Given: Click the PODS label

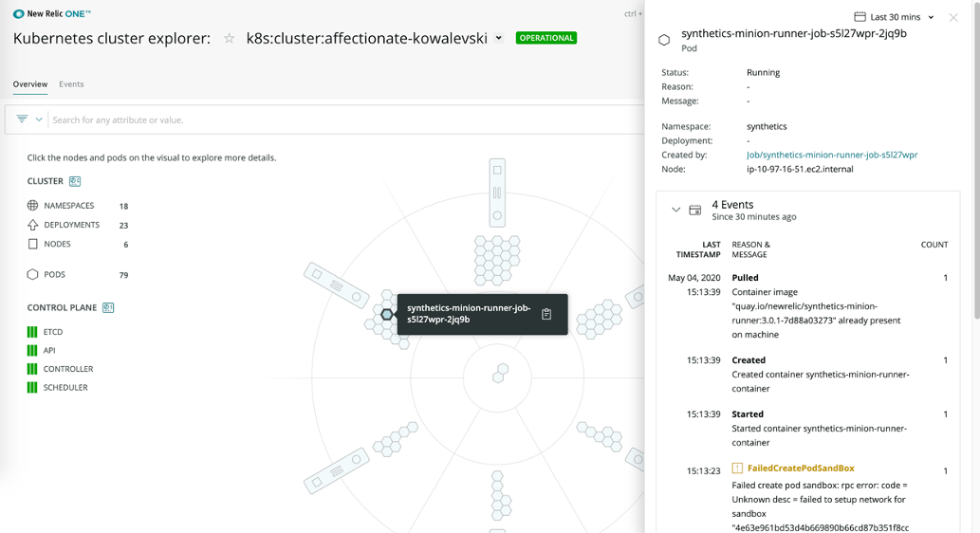Looking at the screenshot, I should pos(54,274).
